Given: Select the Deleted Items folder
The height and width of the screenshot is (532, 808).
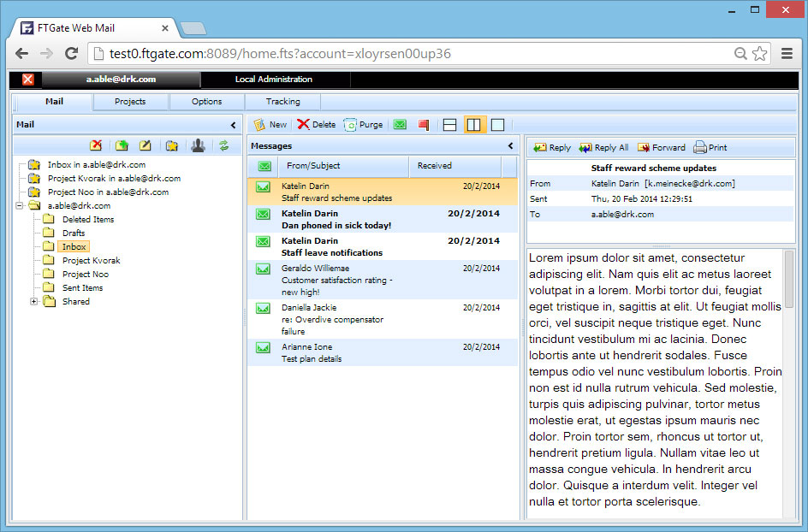Looking at the screenshot, I should (x=88, y=220).
